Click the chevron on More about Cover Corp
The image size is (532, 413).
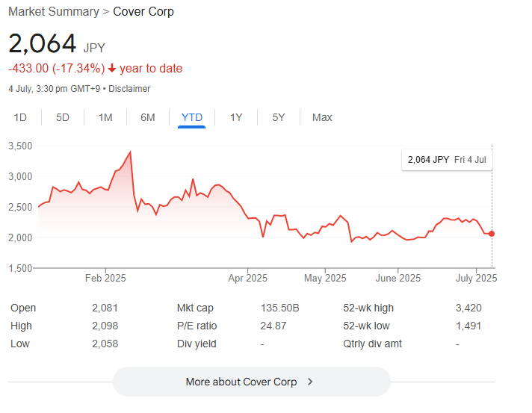(x=310, y=382)
